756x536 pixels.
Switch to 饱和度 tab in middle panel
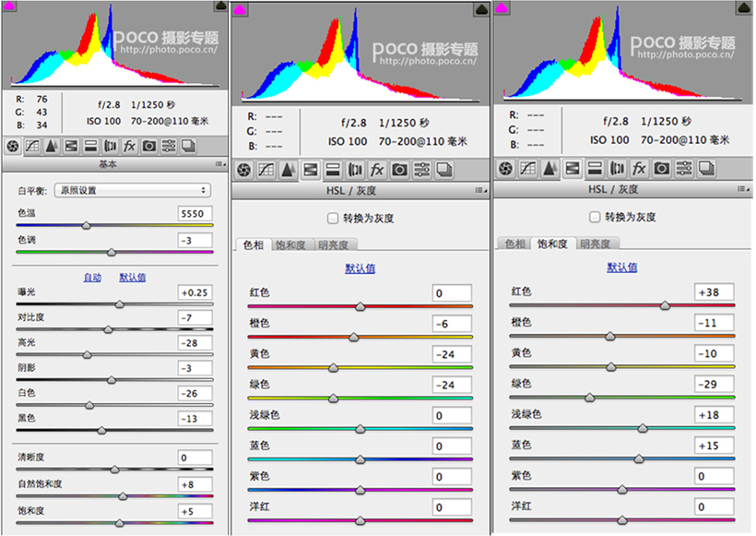point(290,245)
